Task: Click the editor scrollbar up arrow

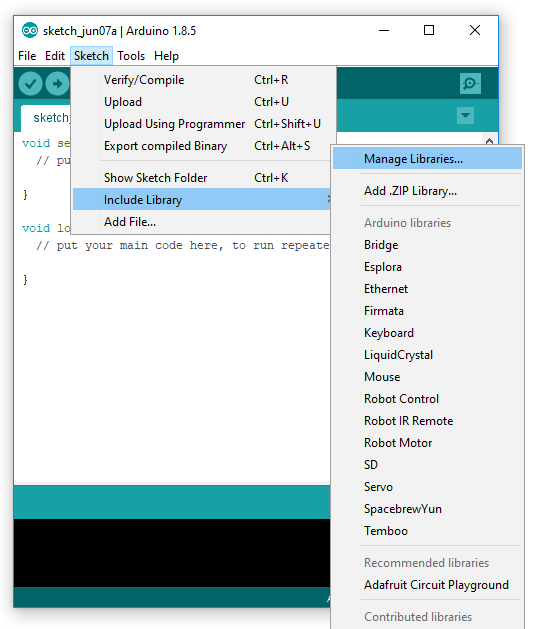Action: click(x=489, y=140)
